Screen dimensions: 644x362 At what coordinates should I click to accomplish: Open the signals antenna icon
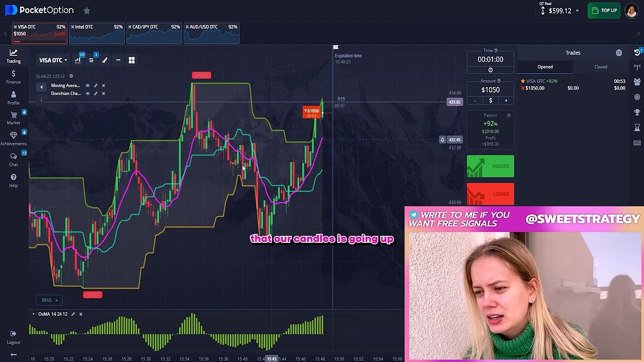click(637, 67)
